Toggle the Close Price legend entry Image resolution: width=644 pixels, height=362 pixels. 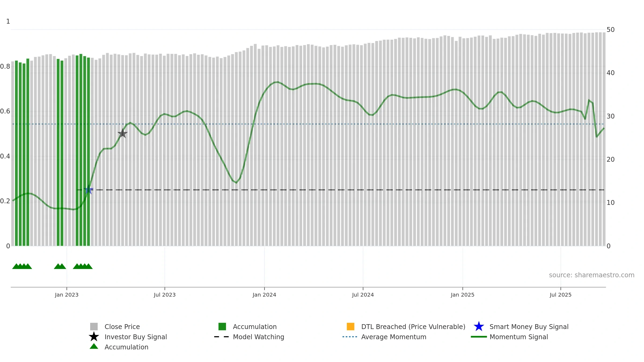coord(122,327)
